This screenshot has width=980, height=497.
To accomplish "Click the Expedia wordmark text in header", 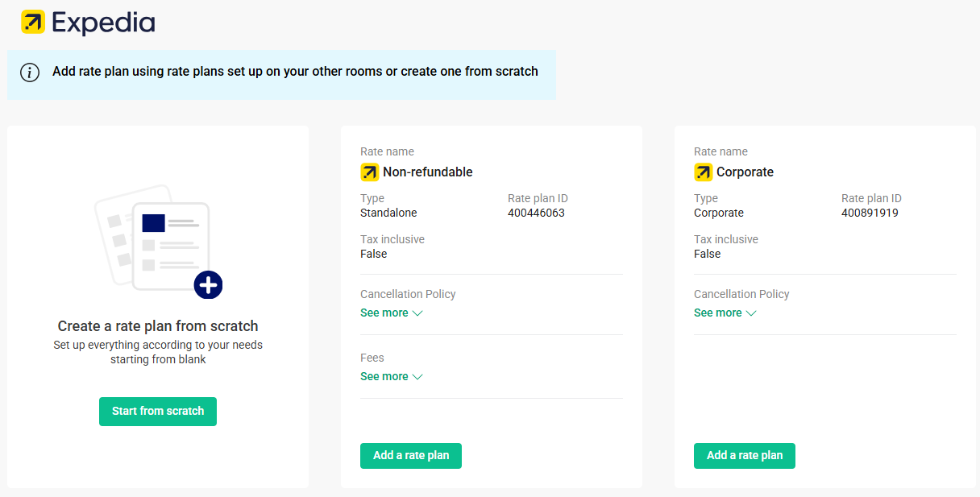I will [103, 23].
